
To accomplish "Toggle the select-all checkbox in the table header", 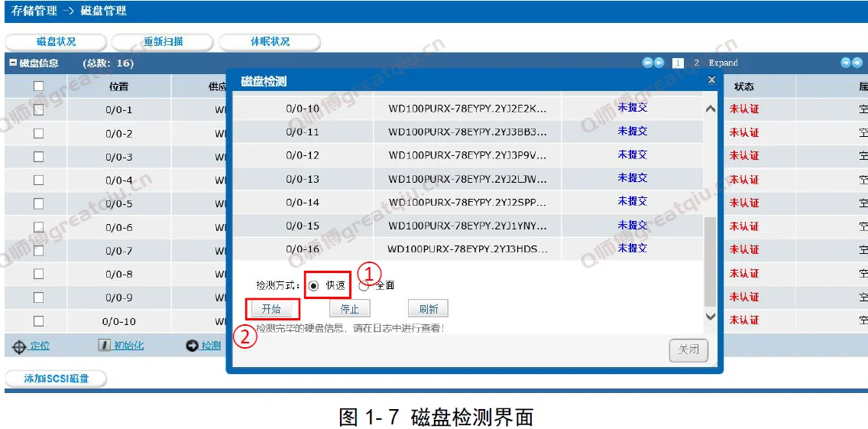I will click(x=38, y=86).
